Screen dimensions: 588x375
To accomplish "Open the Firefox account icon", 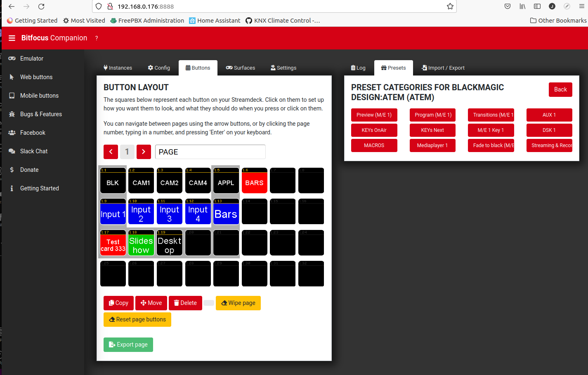I will tap(552, 7).
